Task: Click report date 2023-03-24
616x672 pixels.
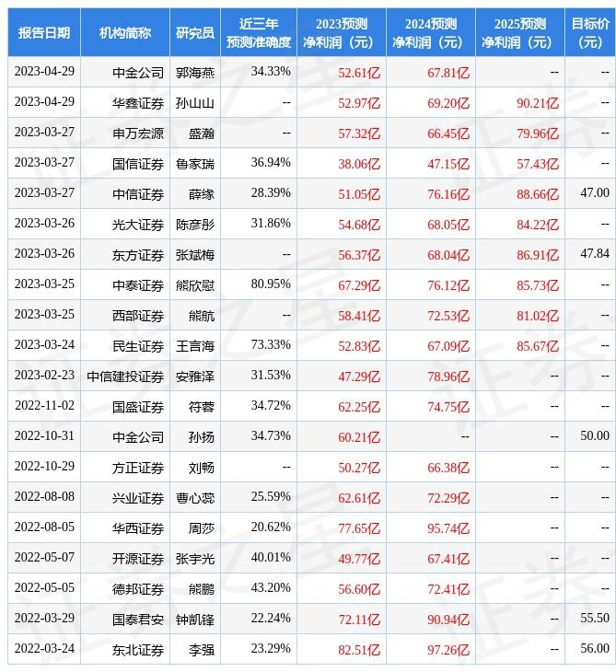Action: (x=44, y=345)
